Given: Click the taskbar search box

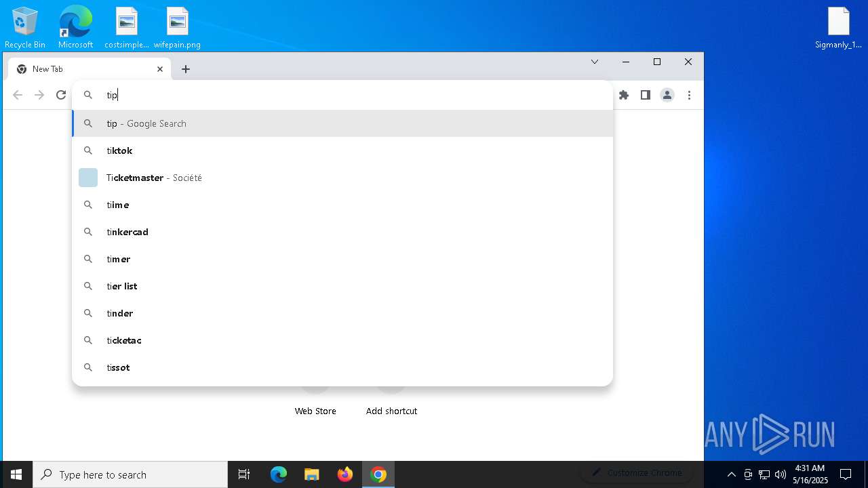Looking at the screenshot, I should tap(130, 474).
